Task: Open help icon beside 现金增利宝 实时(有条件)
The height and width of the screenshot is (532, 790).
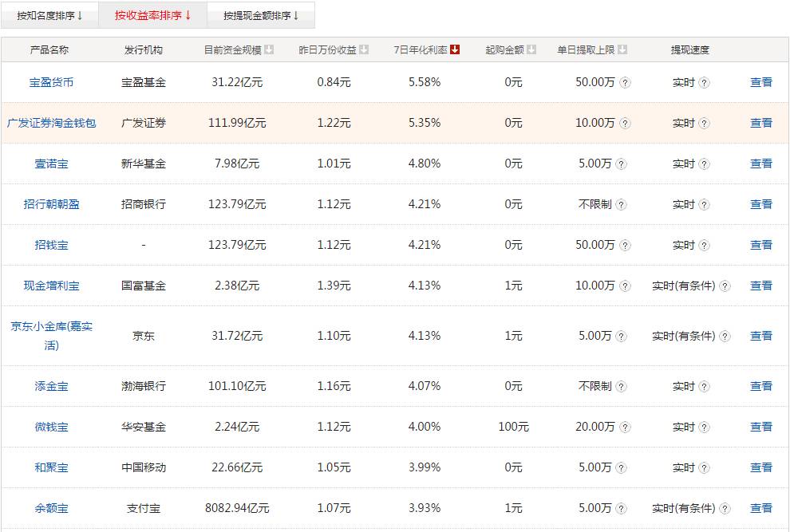Action: 725,286
